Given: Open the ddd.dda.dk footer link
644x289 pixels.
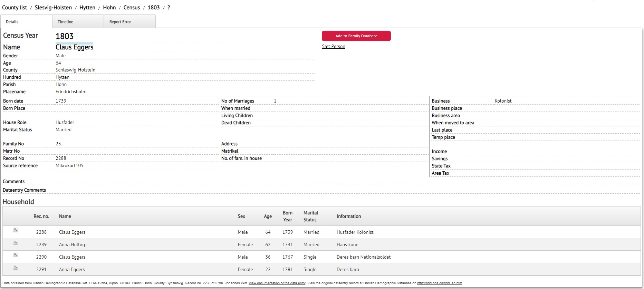Looking at the screenshot, I should pos(439,283).
